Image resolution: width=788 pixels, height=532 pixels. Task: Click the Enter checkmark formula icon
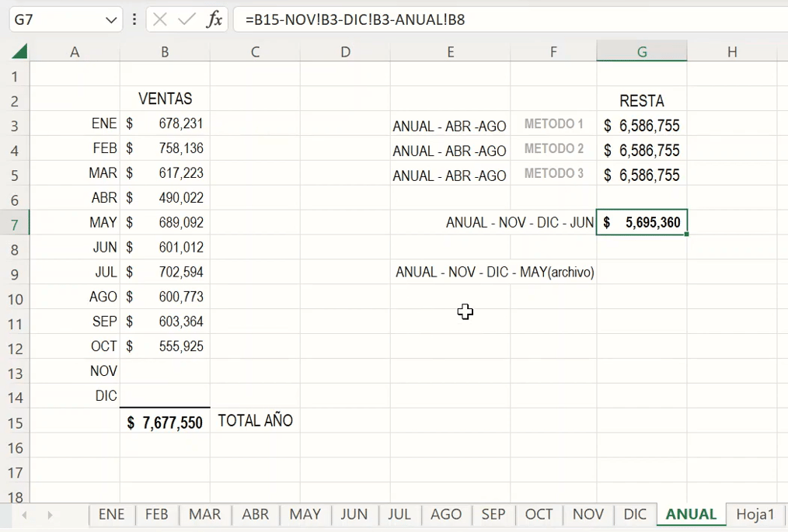coord(184,19)
